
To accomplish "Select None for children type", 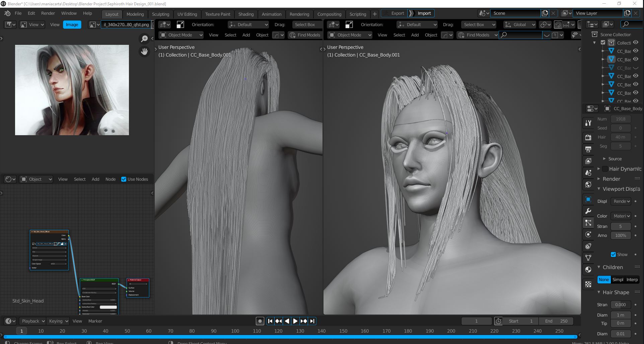I will point(604,280).
